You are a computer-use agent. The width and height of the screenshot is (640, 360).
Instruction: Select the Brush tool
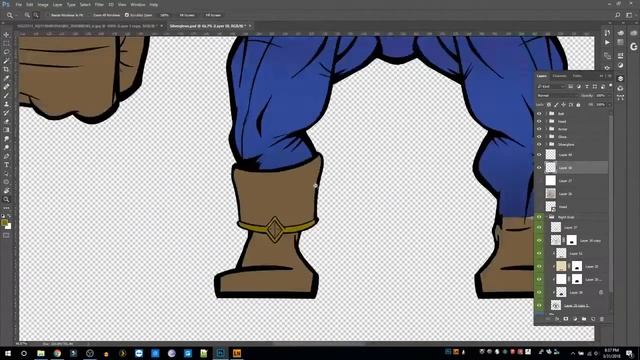pyautogui.click(x=6, y=96)
